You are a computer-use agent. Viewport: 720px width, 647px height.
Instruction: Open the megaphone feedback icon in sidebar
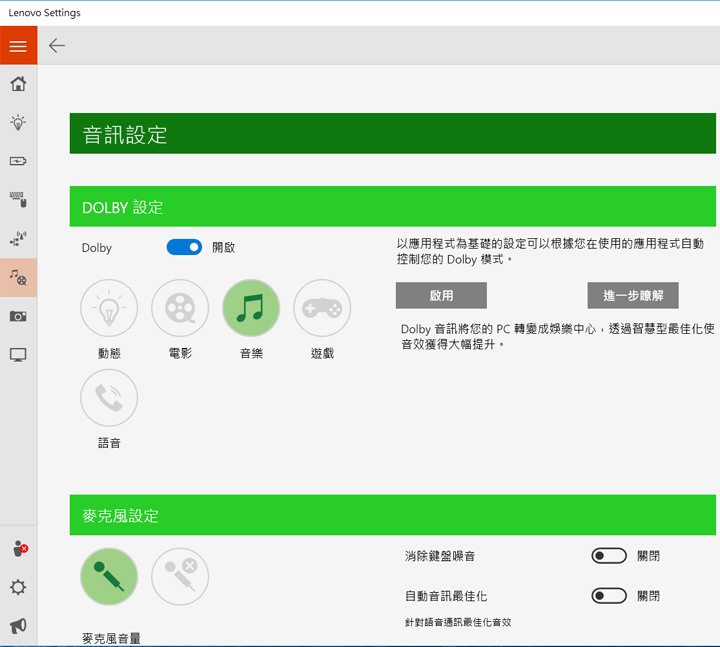point(18,626)
